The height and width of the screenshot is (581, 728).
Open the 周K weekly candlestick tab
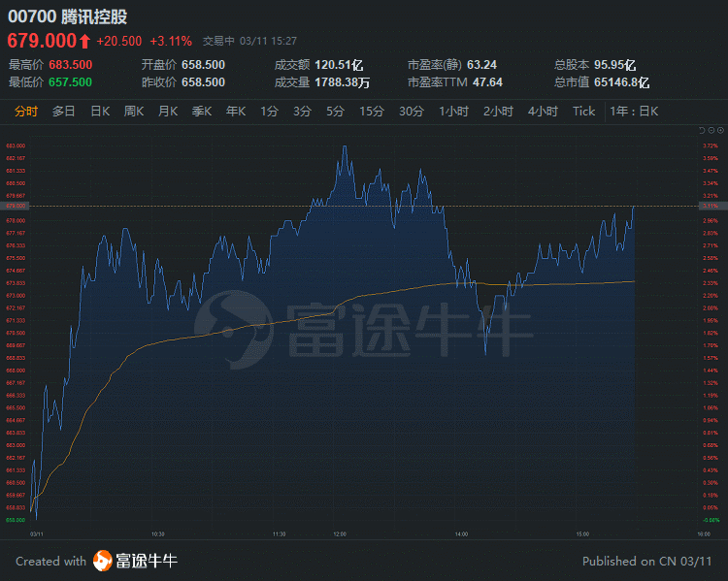click(x=134, y=112)
